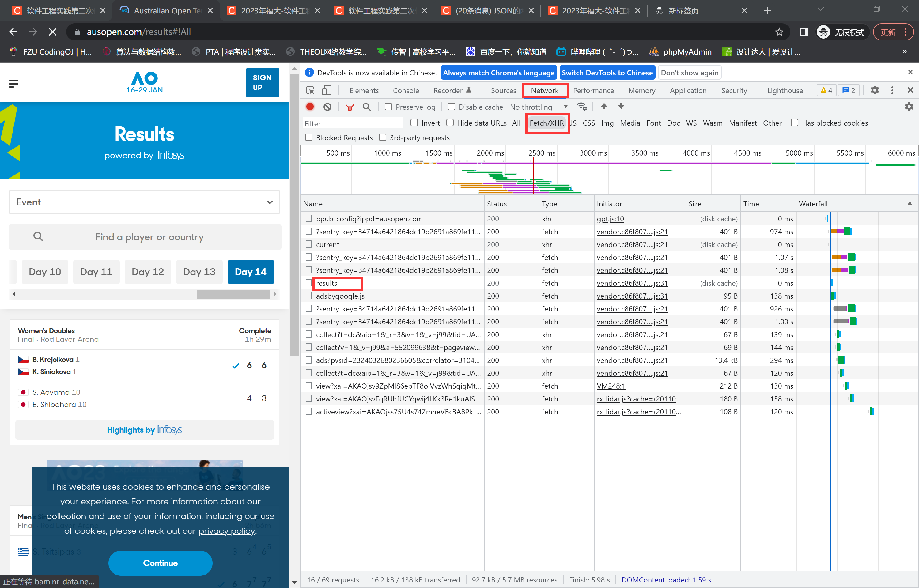
Task: Click the search icon in player search
Action: [x=38, y=237]
